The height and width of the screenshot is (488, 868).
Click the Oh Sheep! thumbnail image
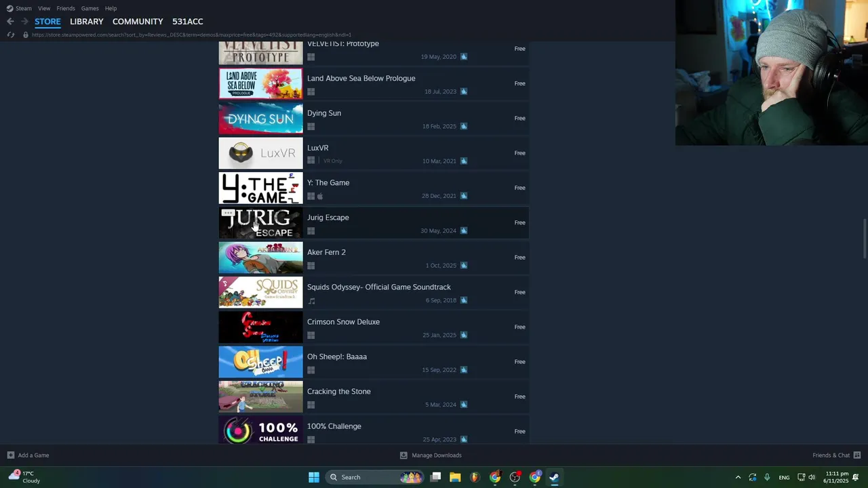(x=260, y=362)
